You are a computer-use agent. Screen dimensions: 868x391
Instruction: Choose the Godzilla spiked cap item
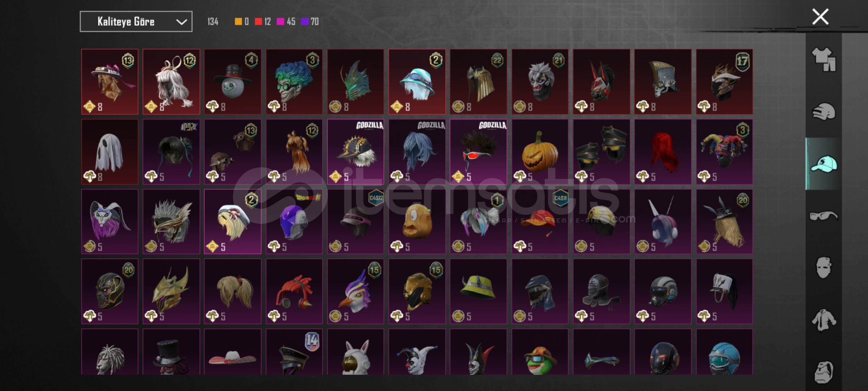[x=356, y=152]
